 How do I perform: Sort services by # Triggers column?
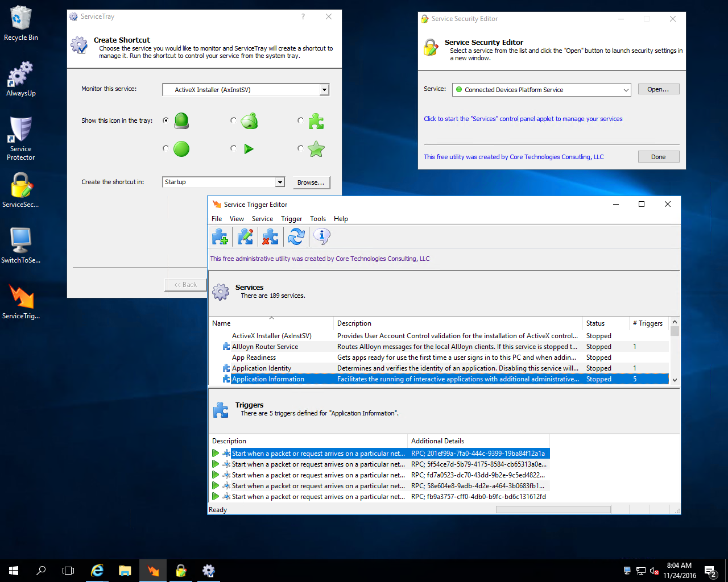[x=649, y=323]
